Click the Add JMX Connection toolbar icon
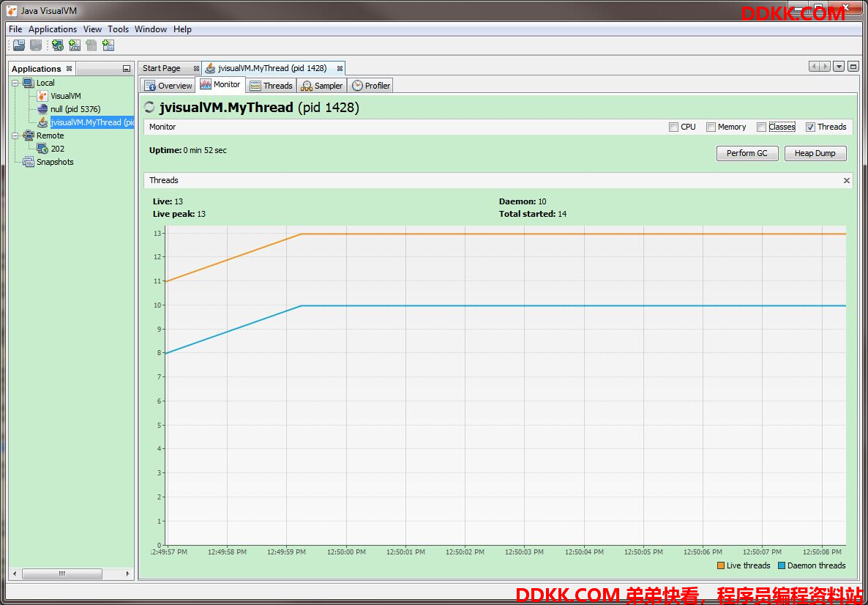The width and height of the screenshot is (868, 605). pos(75,45)
